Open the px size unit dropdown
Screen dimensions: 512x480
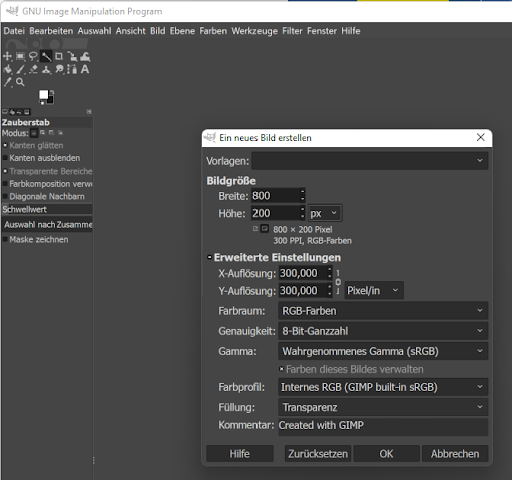tap(325, 213)
